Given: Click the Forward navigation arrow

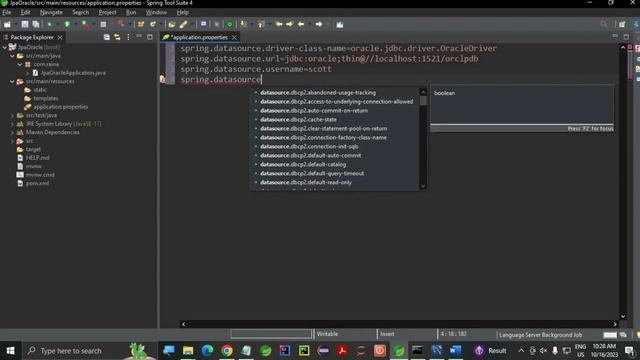Looking at the screenshot, I should click(x=319, y=24).
